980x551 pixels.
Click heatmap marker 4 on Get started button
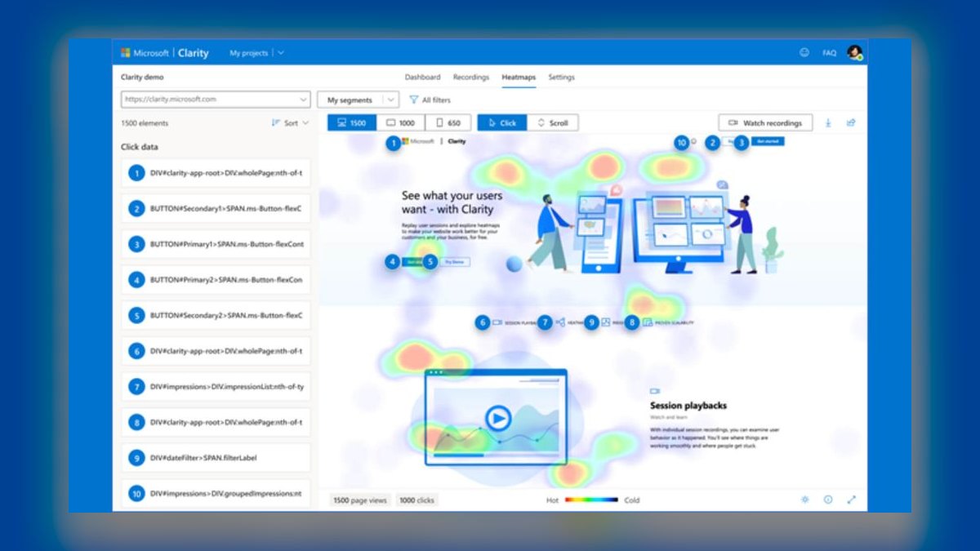click(x=394, y=262)
